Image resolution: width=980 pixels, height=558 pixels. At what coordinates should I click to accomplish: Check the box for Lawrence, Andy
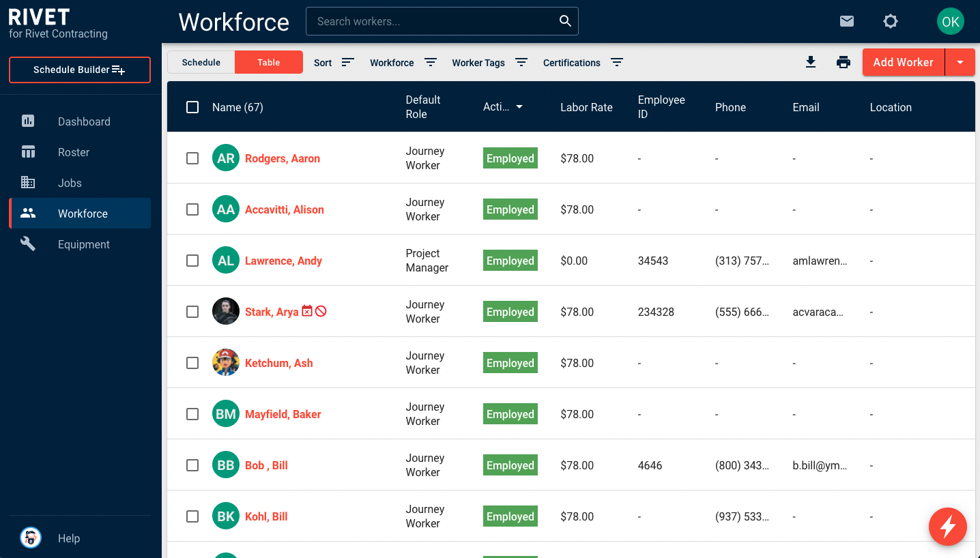[x=192, y=261]
